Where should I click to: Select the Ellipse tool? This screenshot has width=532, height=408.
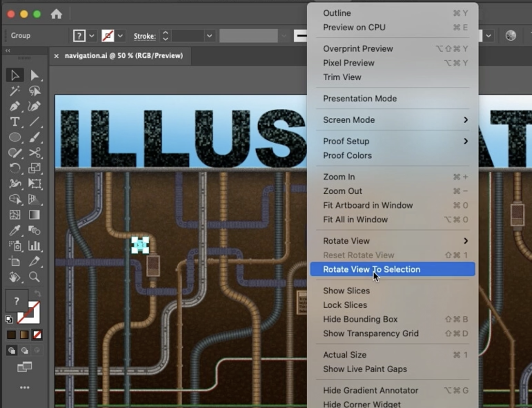click(15, 137)
